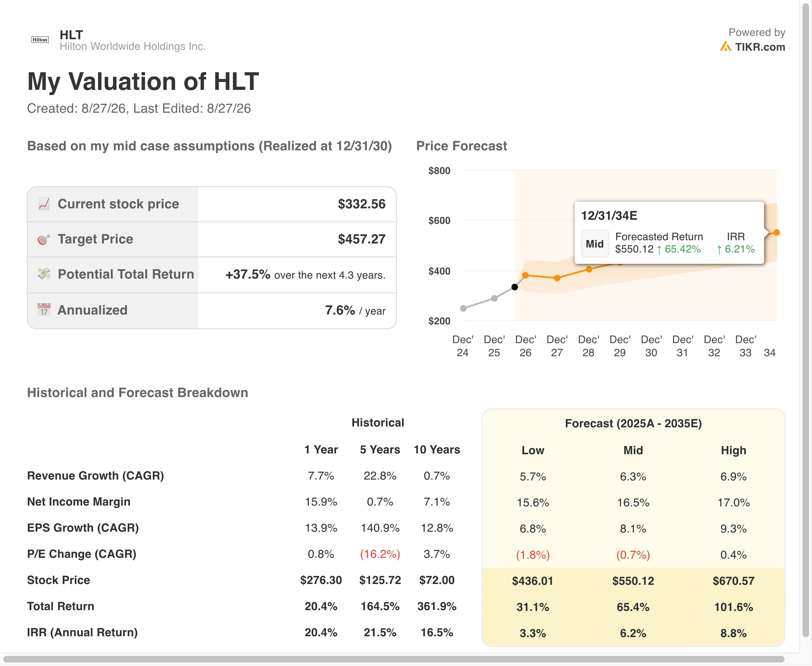Click the Hilton logo icon
Screen dimensions: 812x666
40,40
